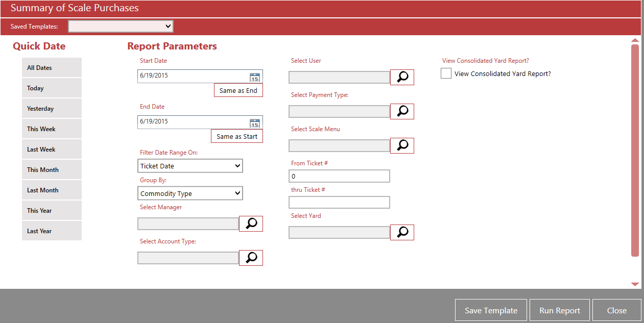Click Save Template button
Image resolution: width=644 pixels, height=323 pixels.
point(491,310)
